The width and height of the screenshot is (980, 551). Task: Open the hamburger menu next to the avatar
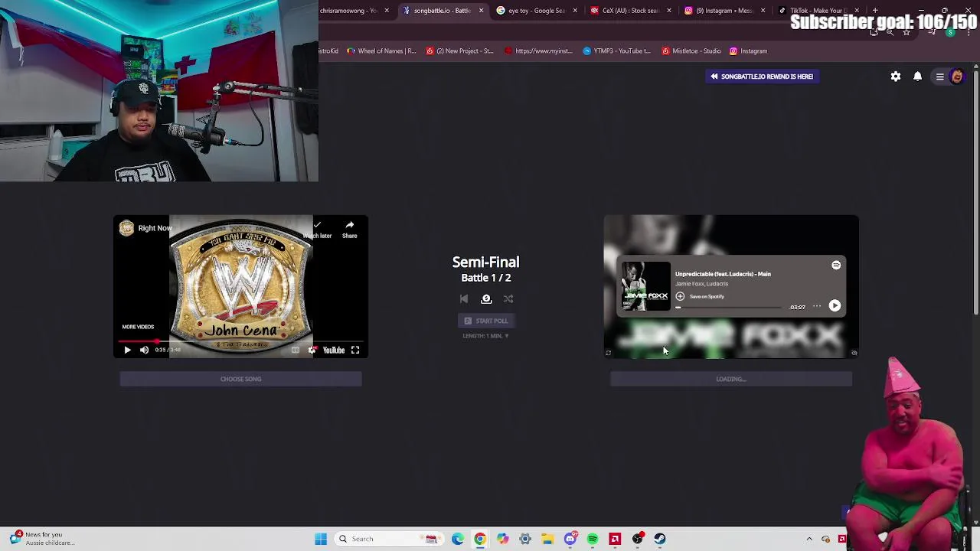tap(940, 77)
